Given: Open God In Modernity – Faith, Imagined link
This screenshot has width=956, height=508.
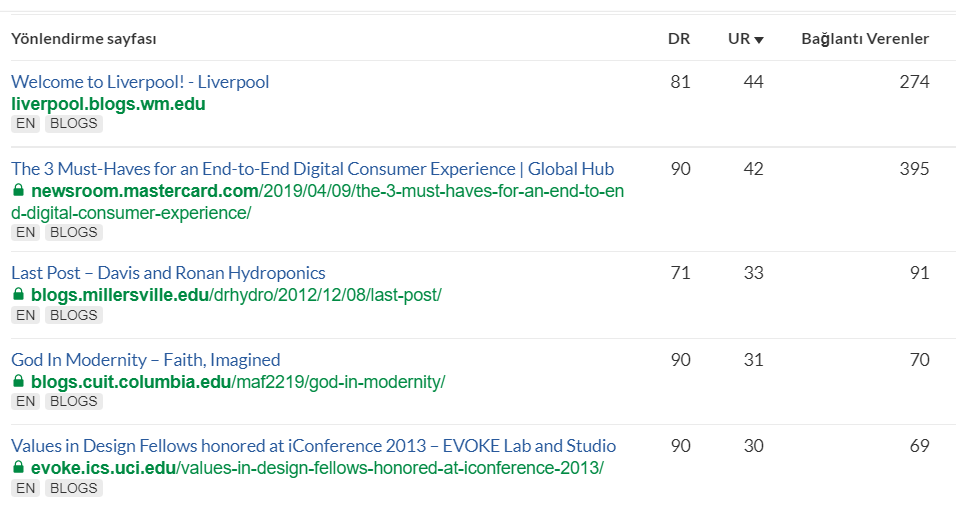Looking at the screenshot, I should tap(146, 360).
